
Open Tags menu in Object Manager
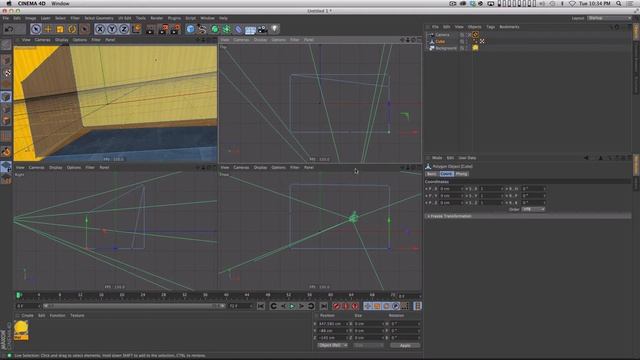[x=491, y=27]
